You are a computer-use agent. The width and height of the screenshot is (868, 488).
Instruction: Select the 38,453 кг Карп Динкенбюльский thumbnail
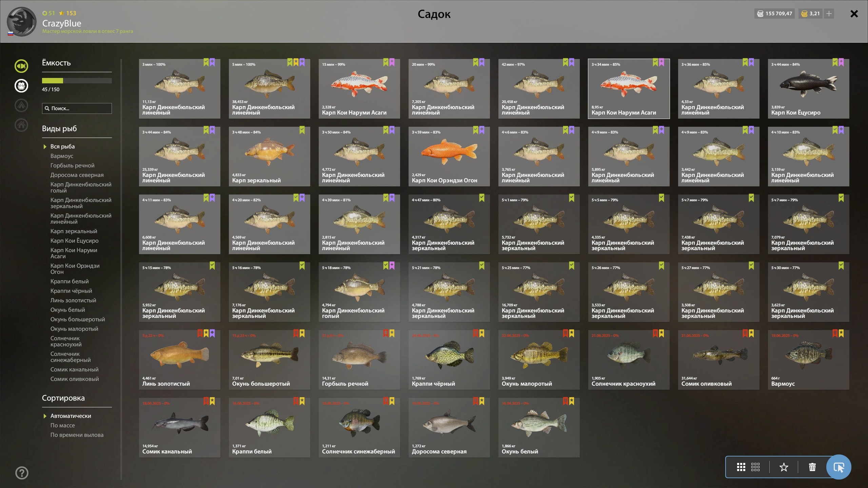[x=270, y=89]
